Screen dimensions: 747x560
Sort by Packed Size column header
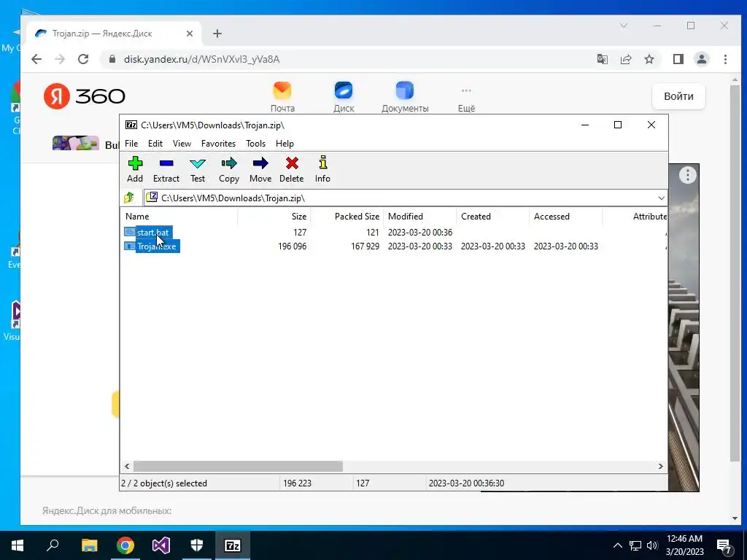point(347,216)
